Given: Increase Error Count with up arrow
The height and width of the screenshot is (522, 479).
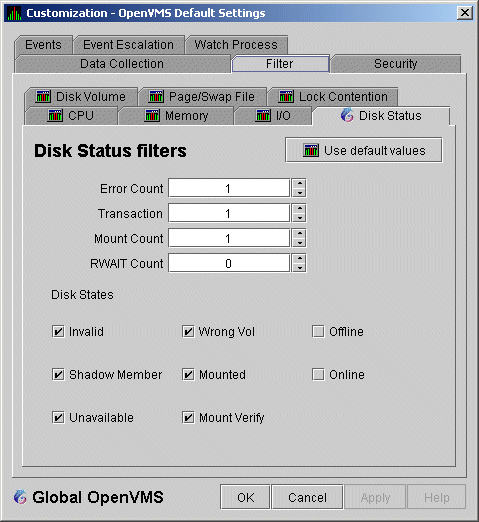Looking at the screenshot, I should click(300, 183).
